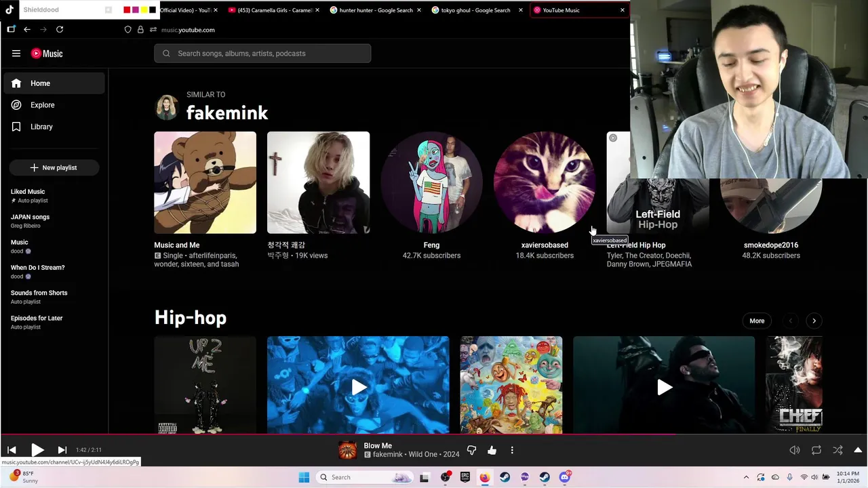Open the Left-Field Hip Hop playlist title
The height and width of the screenshot is (488, 868).
pyautogui.click(x=636, y=245)
